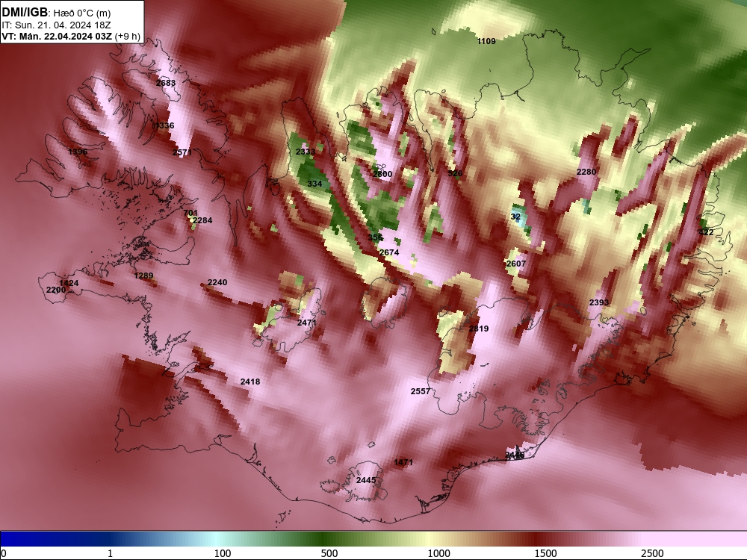Click the map value 2284
The image size is (747, 560).
pyautogui.click(x=202, y=220)
